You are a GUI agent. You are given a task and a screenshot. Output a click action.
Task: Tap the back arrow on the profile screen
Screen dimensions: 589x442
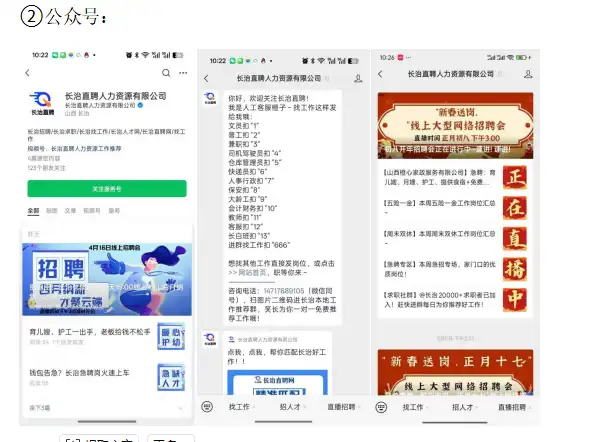[27, 73]
